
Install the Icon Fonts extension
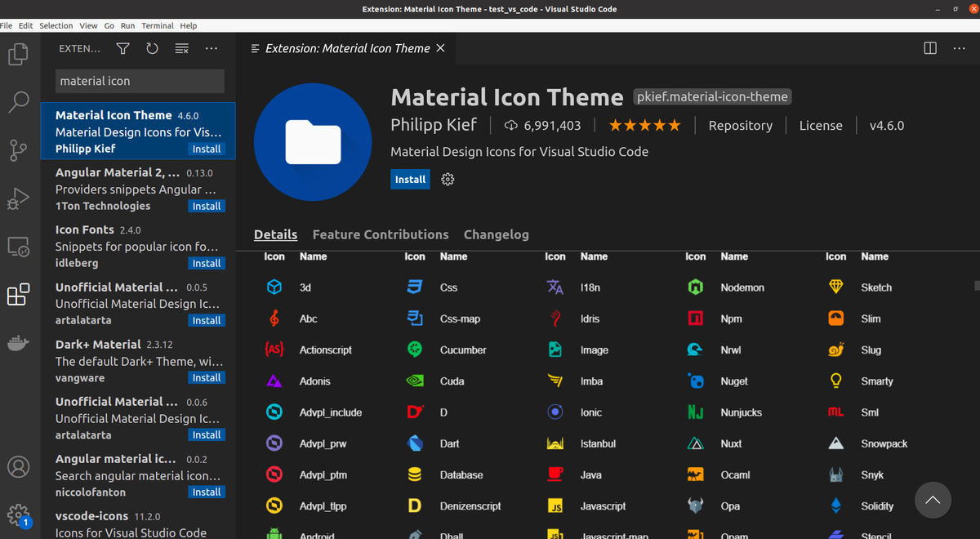[207, 263]
